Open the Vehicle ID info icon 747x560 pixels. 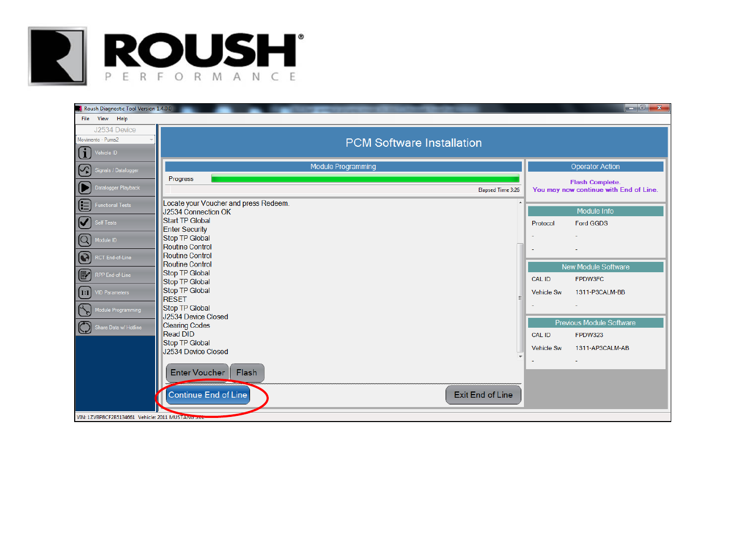85,153
